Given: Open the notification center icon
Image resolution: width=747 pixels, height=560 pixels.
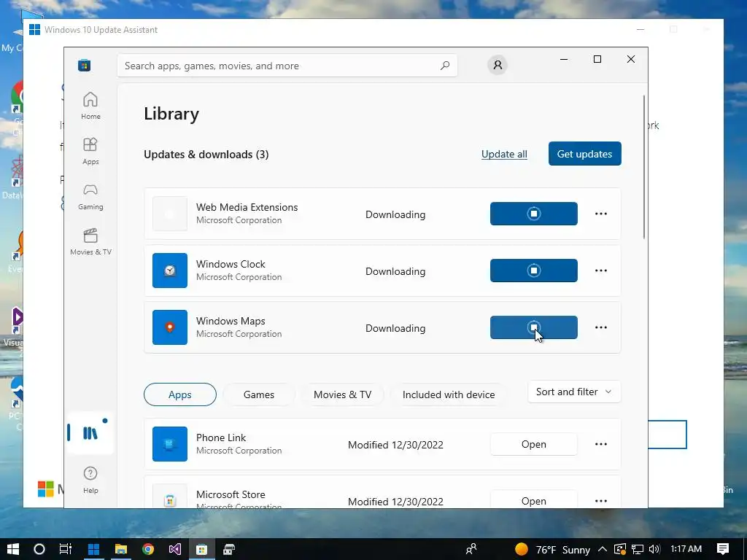Looking at the screenshot, I should [x=723, y=549].
